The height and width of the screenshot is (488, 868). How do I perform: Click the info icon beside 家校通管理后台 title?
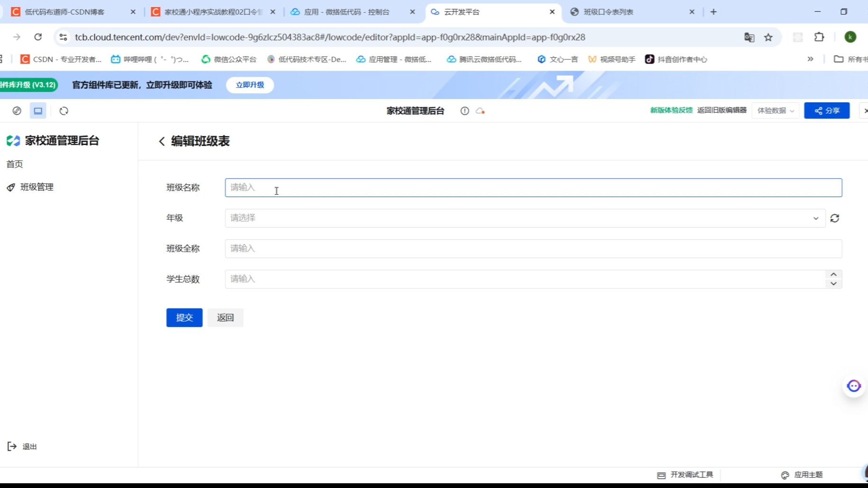(465, 111)
